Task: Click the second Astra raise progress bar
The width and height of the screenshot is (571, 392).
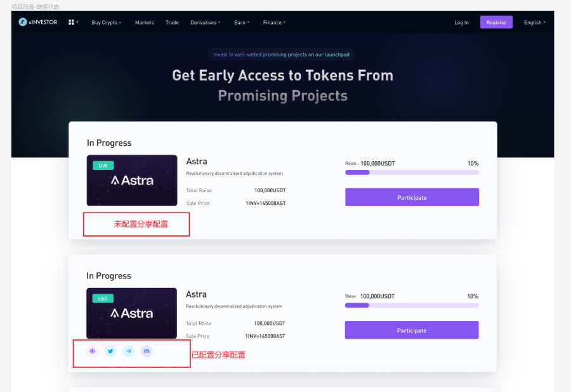Action: click(x=412, y=305)
